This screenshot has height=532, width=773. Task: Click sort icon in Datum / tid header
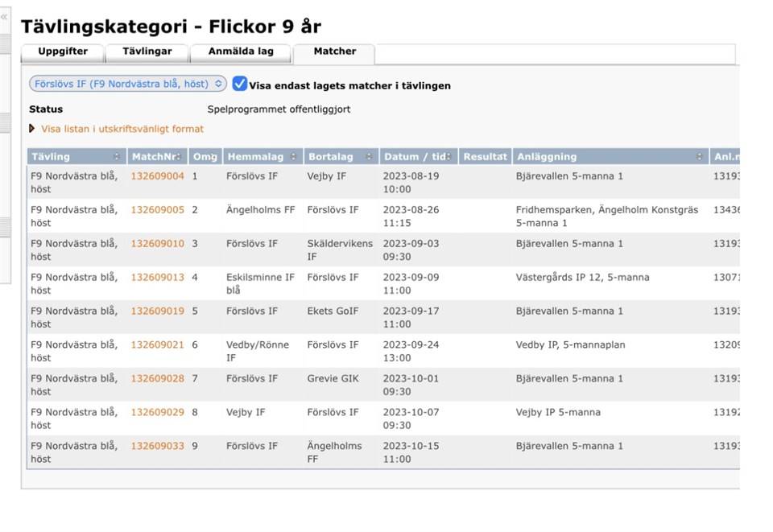point(450,157)
